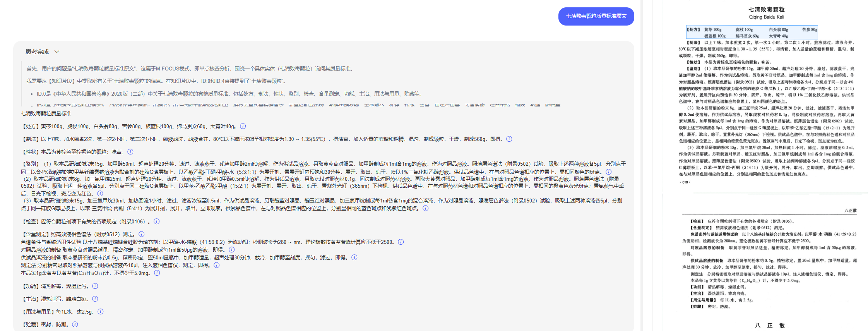Click info icon beside 【主治】 line
The image size is (868, 331).
[x=95, y=299]
